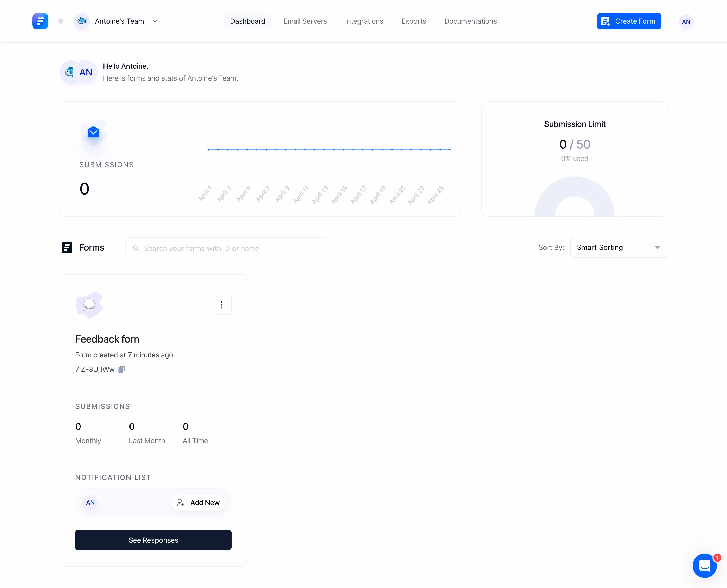Click the Create Form button

(628, 21)
